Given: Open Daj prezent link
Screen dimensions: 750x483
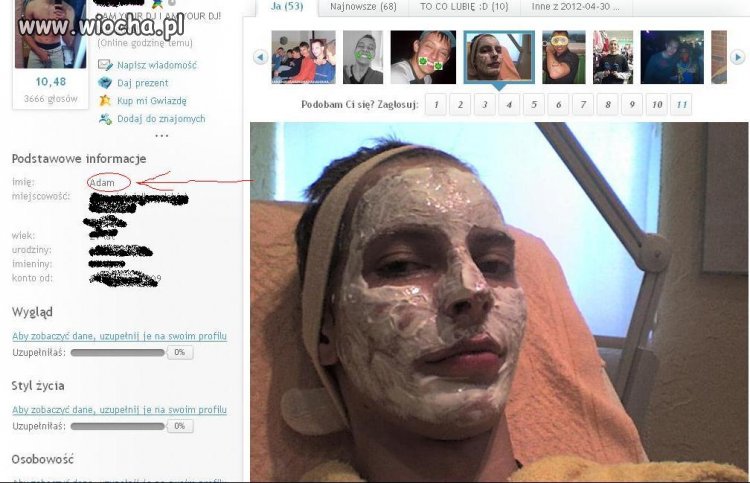Looking at the screenshot, I should 143,83.
